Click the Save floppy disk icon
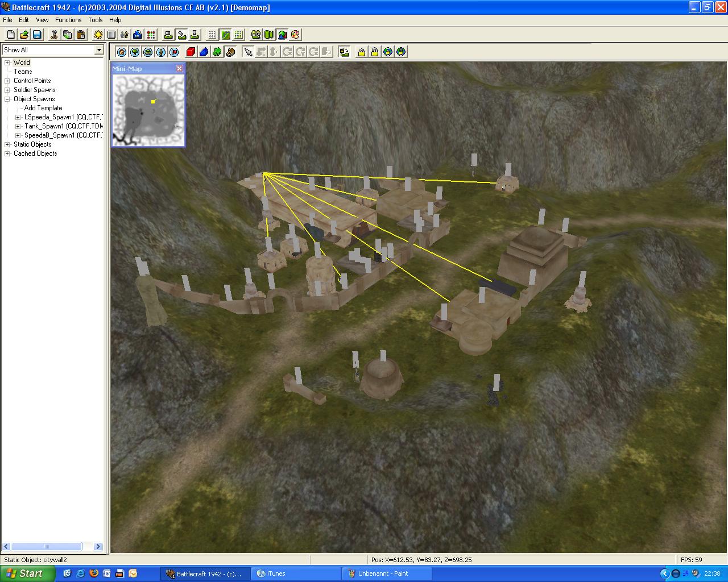This screenshot has height=582, width=728. pos(37,35)
